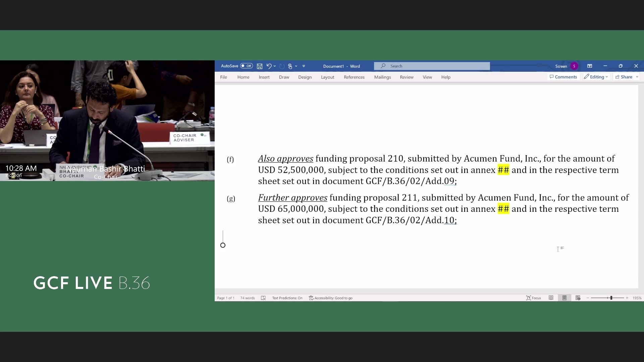Click the paragraph marker (f)
Screen dimensions: 644x362
[230, 160]
